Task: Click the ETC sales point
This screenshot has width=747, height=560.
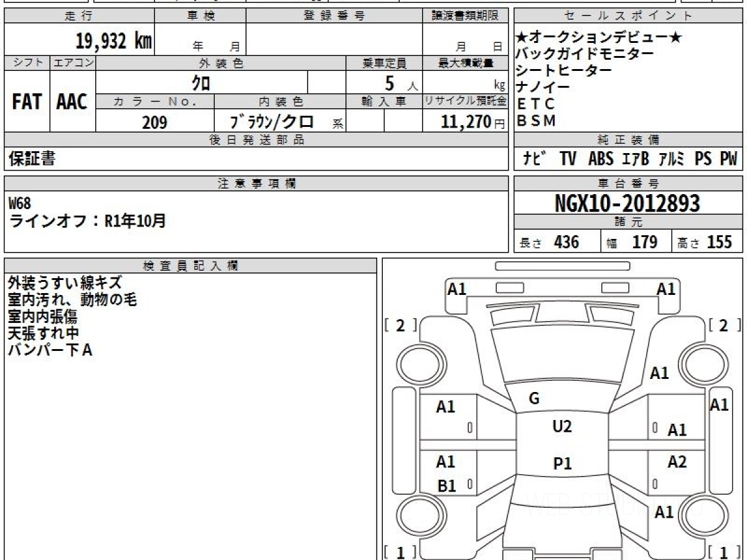Action: click(535, 104)
